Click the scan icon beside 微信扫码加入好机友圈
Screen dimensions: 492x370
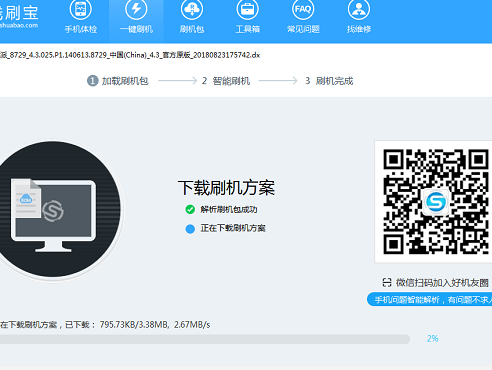[387, 283]
